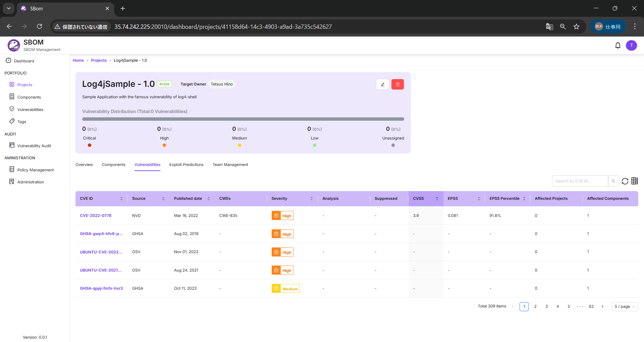Open the user avatar menu
Viewport: 644px width, 342px height.
631,45
